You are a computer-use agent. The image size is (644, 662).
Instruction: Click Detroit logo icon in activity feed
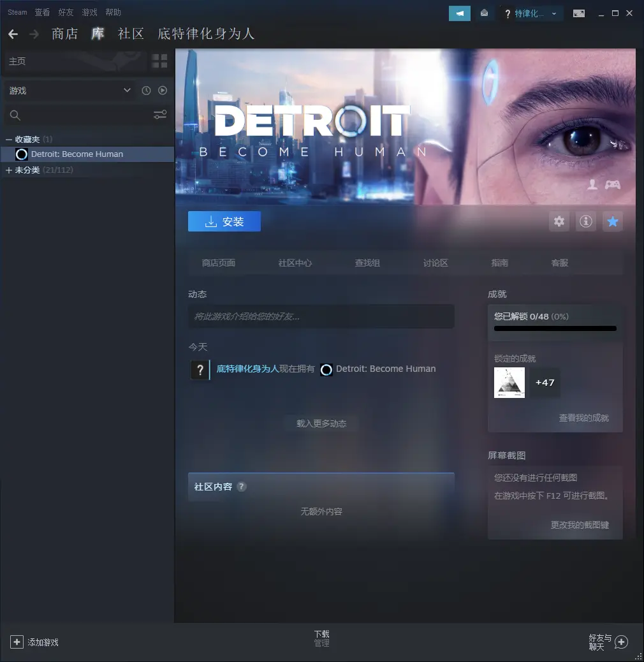[326, 370]
